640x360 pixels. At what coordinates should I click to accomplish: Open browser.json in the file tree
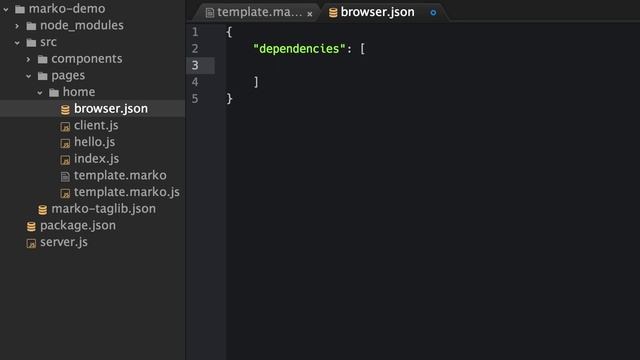point(111,109)
